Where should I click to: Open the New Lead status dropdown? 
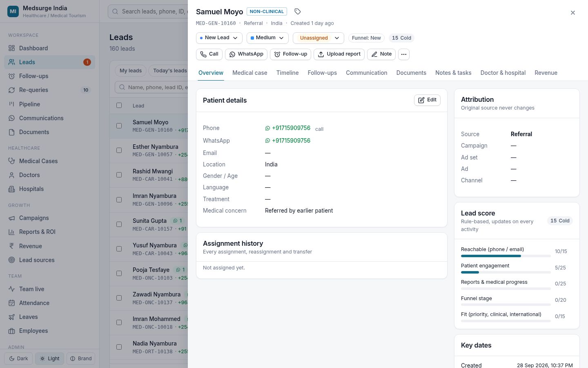coord(219,38)
